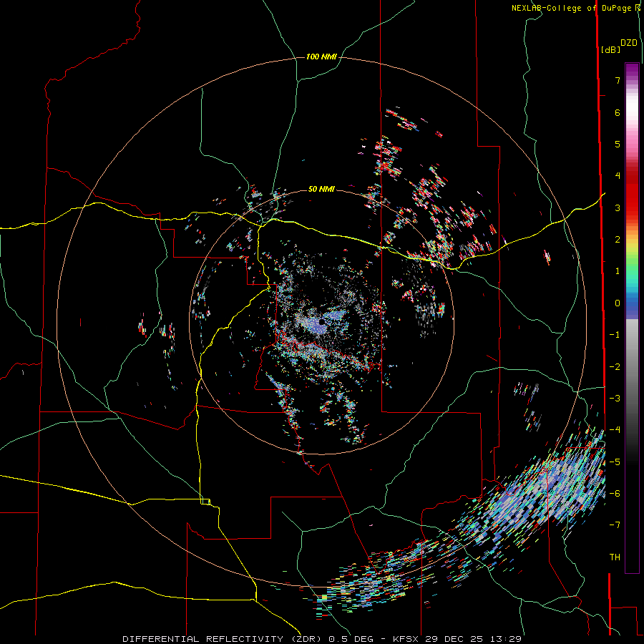Select the 6 dB legend value
This screenshot has height=644, width=644.
[618, 112]
